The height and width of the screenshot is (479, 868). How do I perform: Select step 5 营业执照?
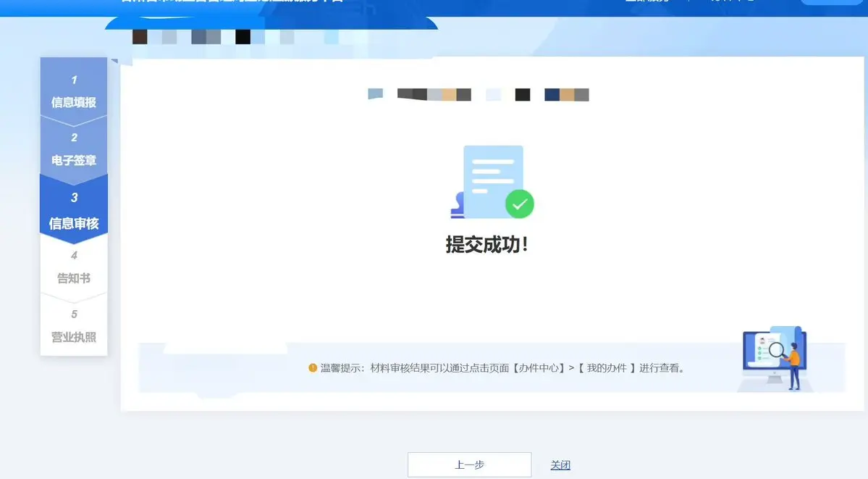pyautogui.click(x=74, y=326)
